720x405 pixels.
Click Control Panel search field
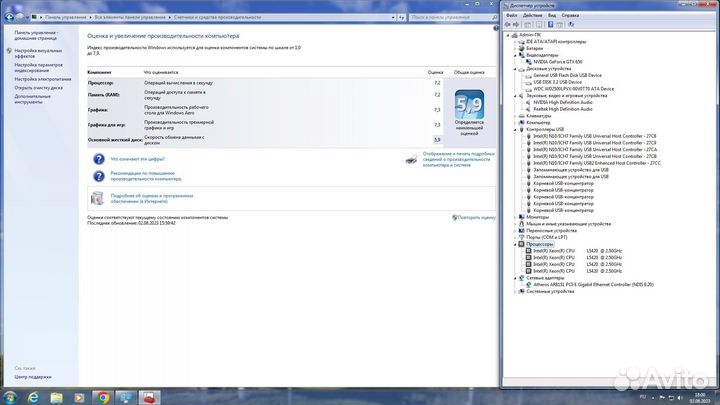(453, 17)
